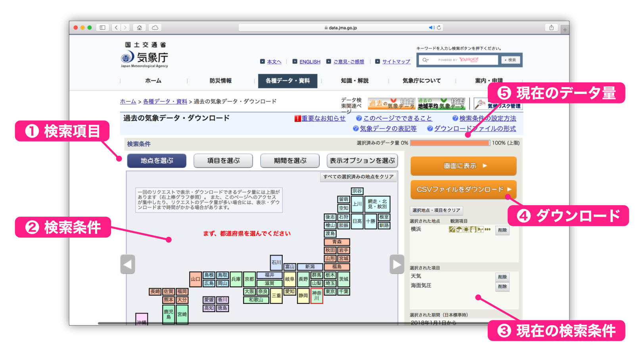644x362 pixels.
Task: Open the 過去の地域平均気象データ検索 banner
Action: coord(441,103)
